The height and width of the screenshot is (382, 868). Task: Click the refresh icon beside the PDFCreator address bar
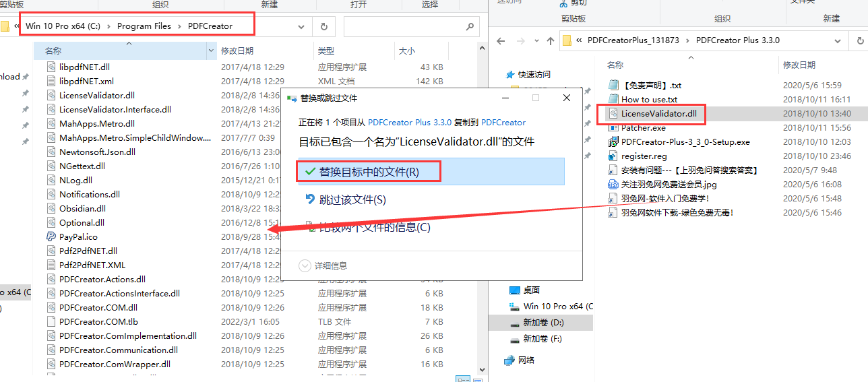tap(324, 27)
